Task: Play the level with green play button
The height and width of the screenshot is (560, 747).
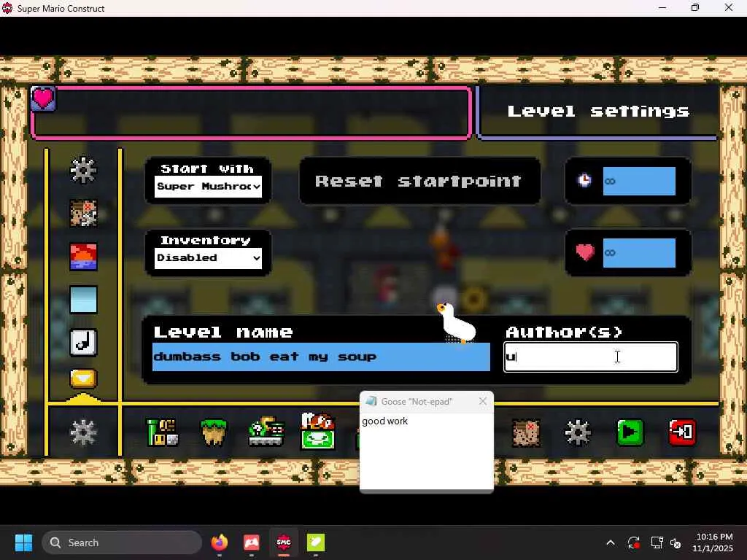Action: click(x=630, y=432)
